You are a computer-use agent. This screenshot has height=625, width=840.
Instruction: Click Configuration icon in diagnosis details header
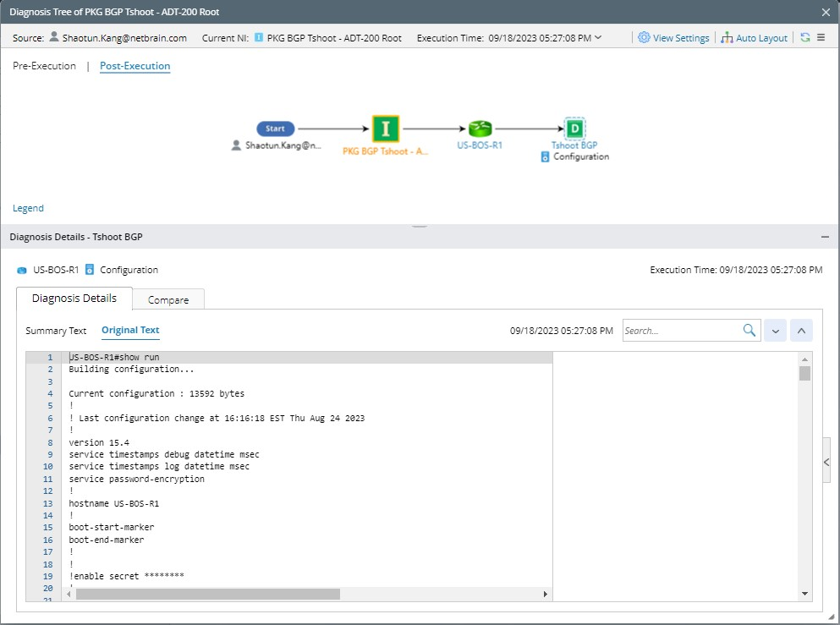pyautogui.click(x=90, y=270)
